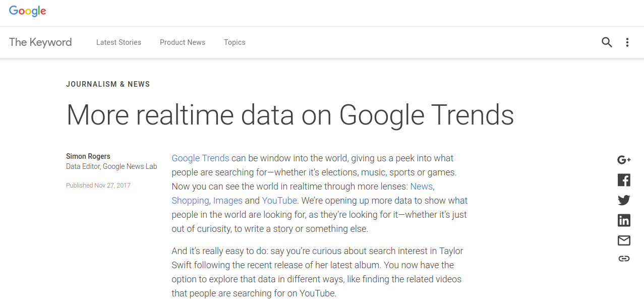Open Product News menu item
This screenshot has height=303, width=644.
[183, 42]
